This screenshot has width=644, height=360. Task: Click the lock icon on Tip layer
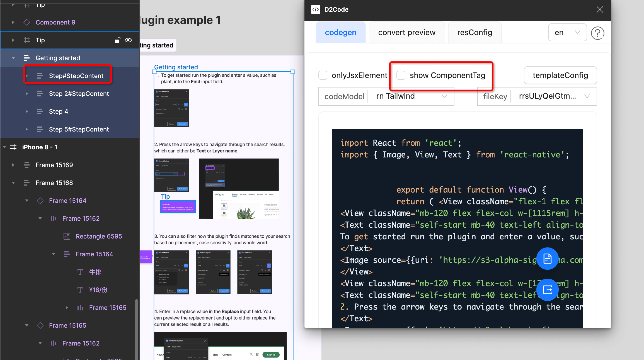pyautogui.click(x=117, y=40)
